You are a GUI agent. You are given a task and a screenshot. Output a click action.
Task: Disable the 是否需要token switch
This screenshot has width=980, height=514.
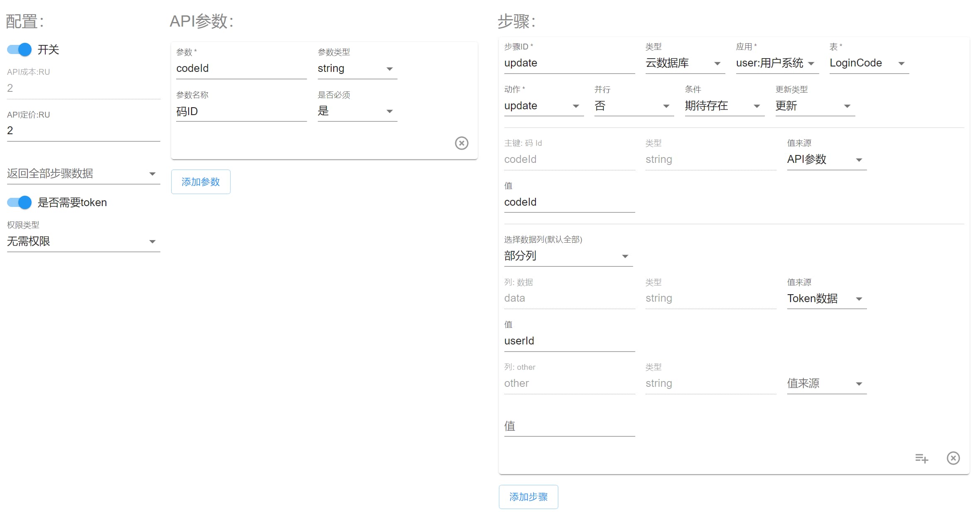20,202
